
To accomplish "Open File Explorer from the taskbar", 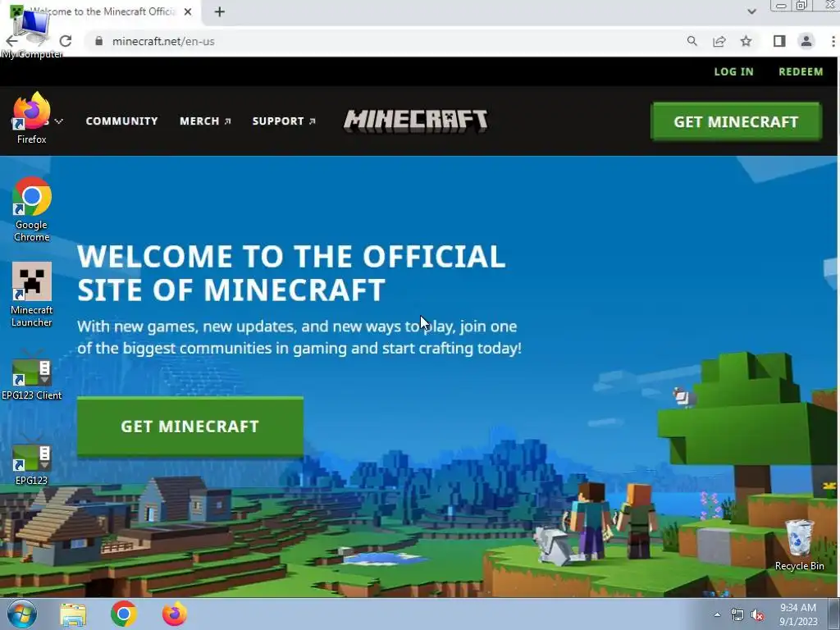I will click(x=73, y=614).
